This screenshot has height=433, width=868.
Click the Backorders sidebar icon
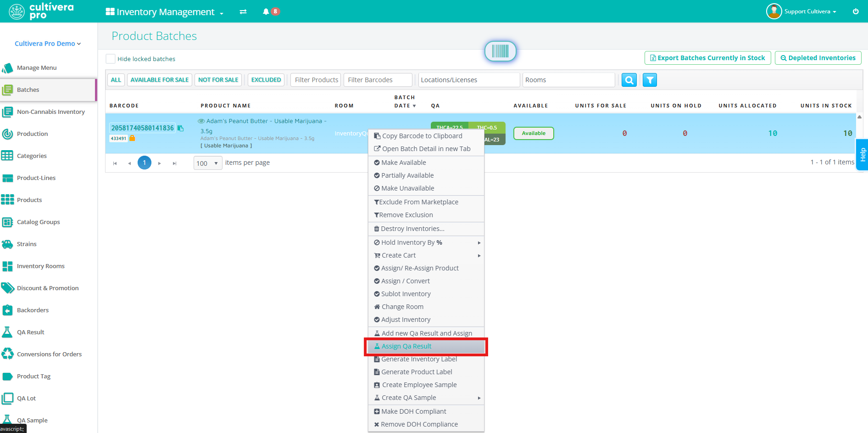click(x=7, y=310)
